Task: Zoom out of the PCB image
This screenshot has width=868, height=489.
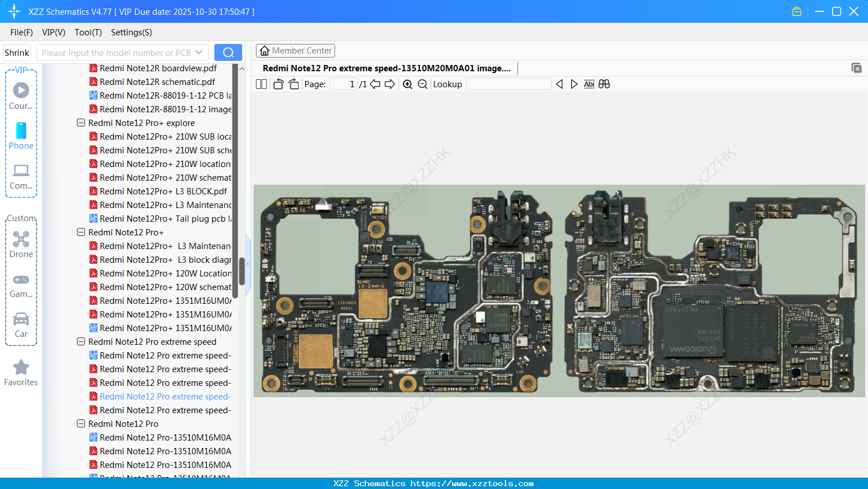Action: coord(422,84)
